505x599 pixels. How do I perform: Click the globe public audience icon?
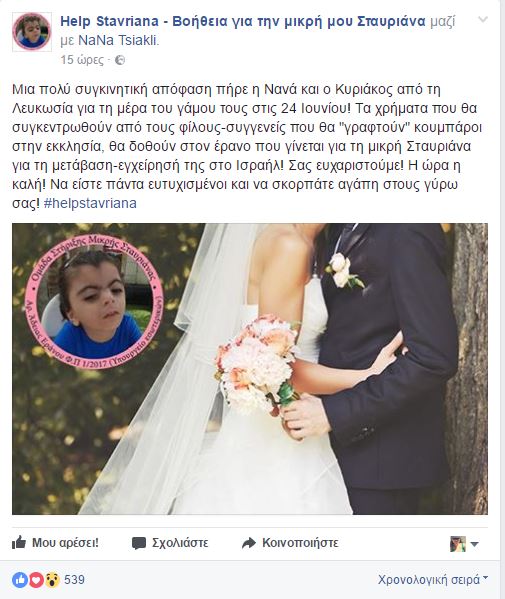[120, 60]
